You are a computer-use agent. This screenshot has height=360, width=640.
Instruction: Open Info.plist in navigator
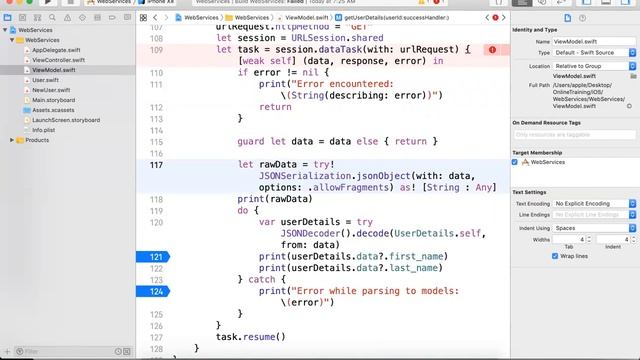[x=43, y=130]
